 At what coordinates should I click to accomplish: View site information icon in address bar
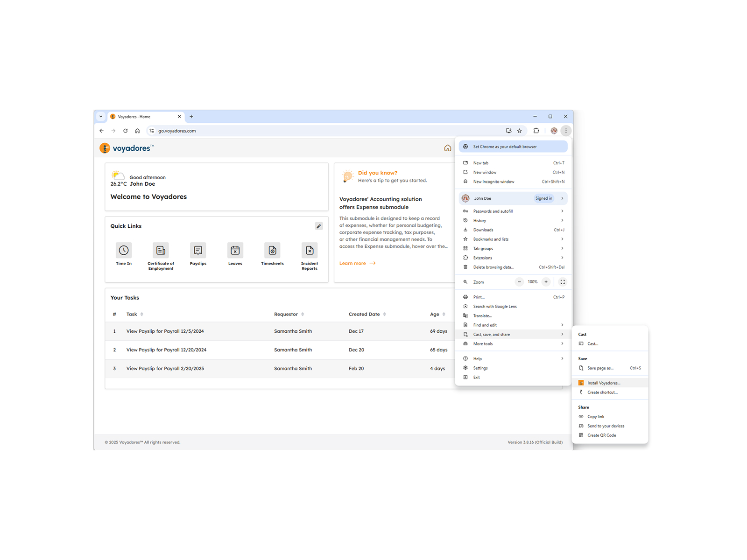click(x=152, y=131)
